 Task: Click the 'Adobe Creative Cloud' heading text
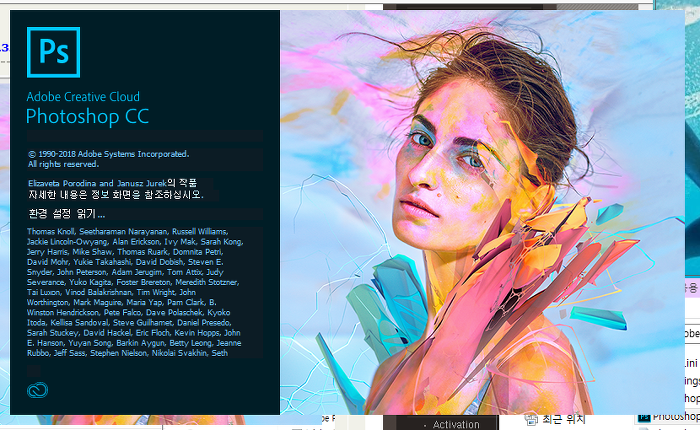(x=83, y=96)
